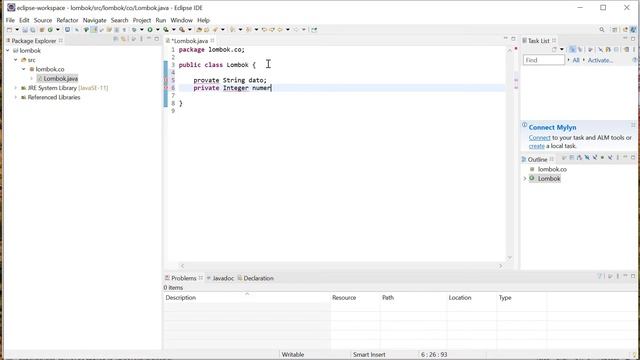640x360 pixels.
Task: Click the Back navigation arrow icon
Action: tap(280, 30)
